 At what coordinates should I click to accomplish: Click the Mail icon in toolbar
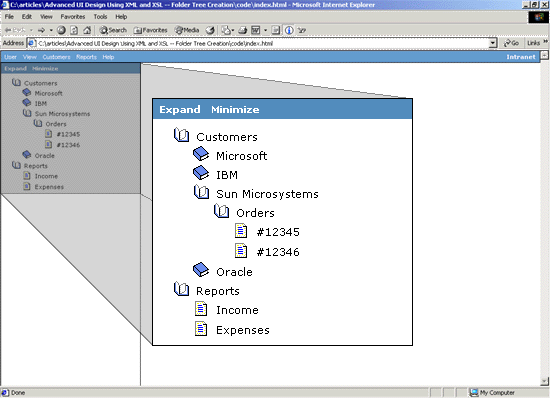pos(226,31)
